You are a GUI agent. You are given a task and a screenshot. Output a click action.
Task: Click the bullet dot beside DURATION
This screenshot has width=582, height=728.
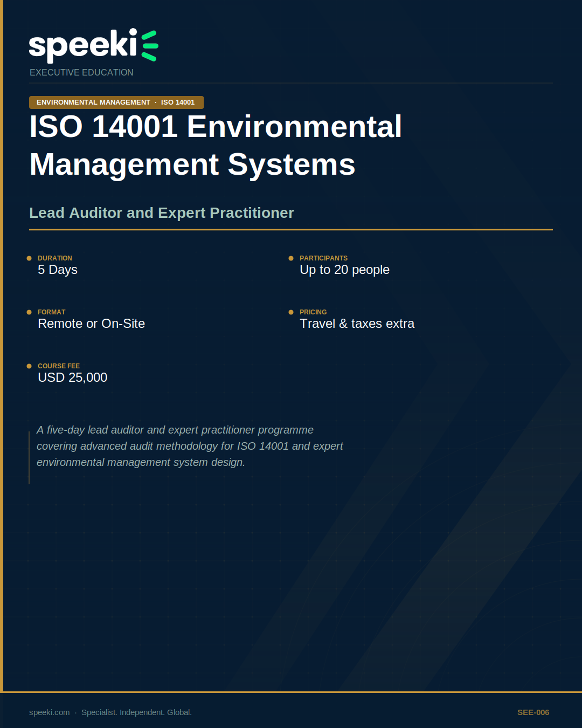point(29,258)
